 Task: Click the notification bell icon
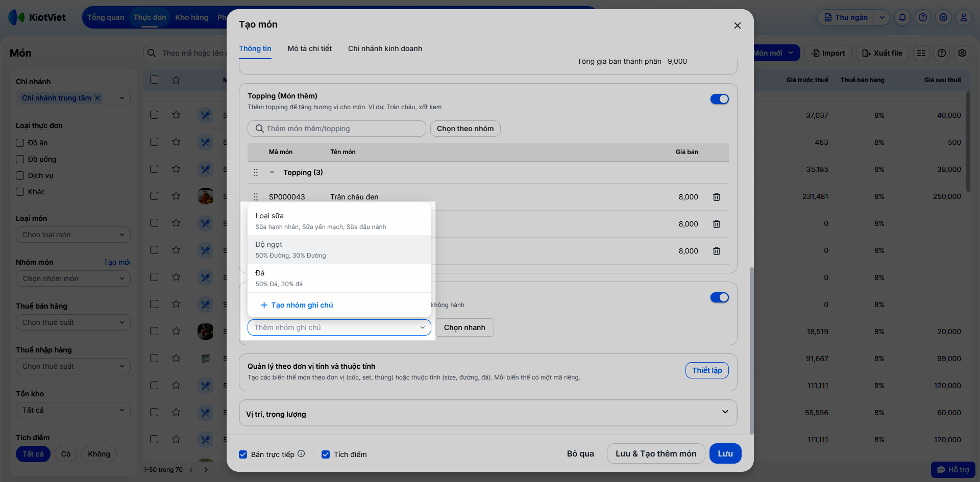pos(902,17)
